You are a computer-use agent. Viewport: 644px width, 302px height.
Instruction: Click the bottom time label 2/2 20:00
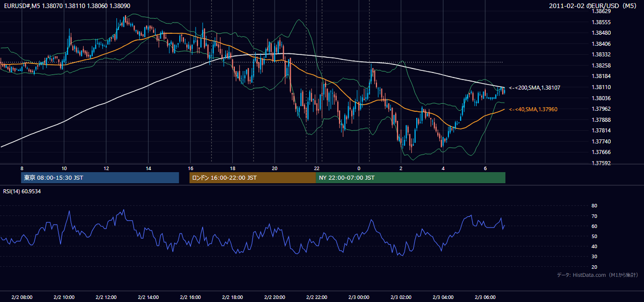click(x=274, y=297)
